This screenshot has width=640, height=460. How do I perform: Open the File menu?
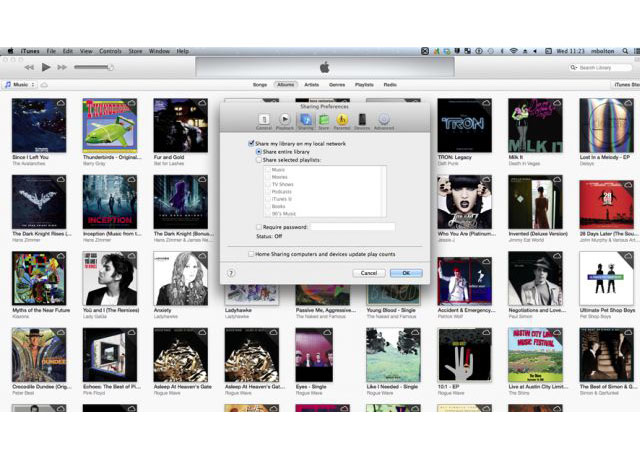(x=51, y=51)
